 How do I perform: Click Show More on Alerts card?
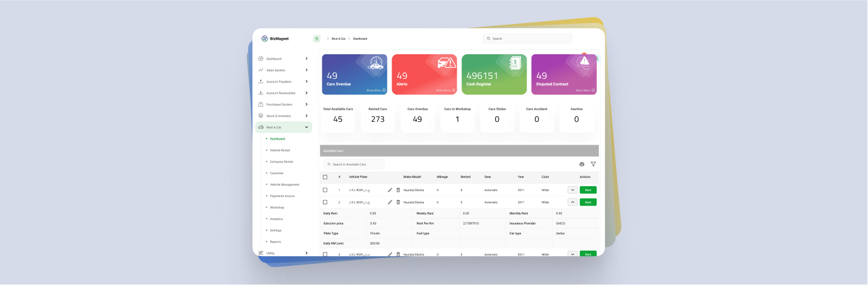point(446,90)
